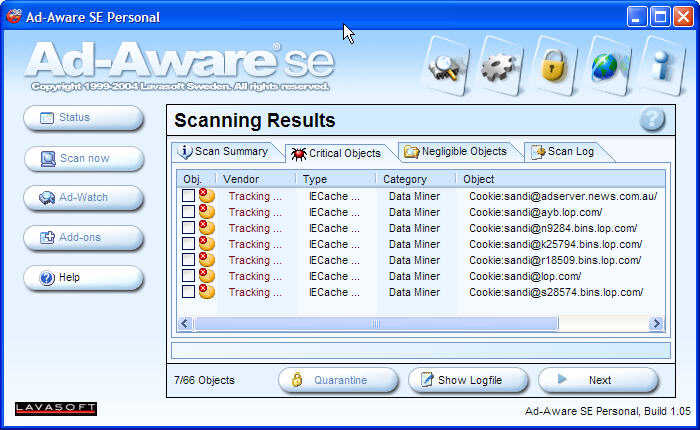This screenshot has height=430, width=700.
Task: Click the globe web update icon
Action: [x=607, y=66]
